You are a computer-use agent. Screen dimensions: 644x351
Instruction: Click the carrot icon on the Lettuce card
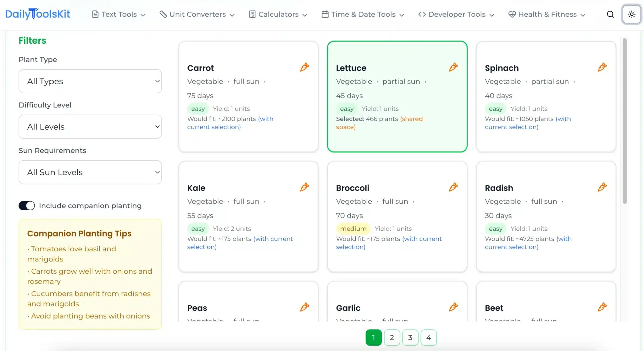point(453,67)
